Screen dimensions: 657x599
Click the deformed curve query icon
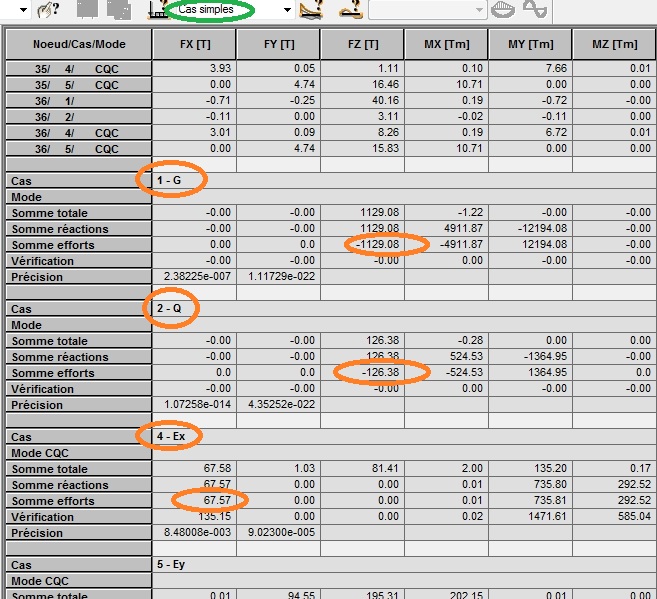pos(311,9)
